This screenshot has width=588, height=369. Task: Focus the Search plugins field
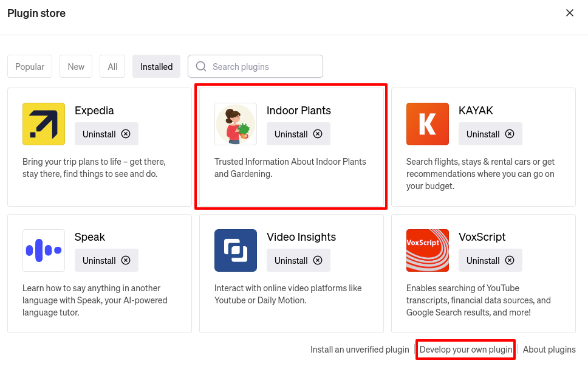pos(261,67)
